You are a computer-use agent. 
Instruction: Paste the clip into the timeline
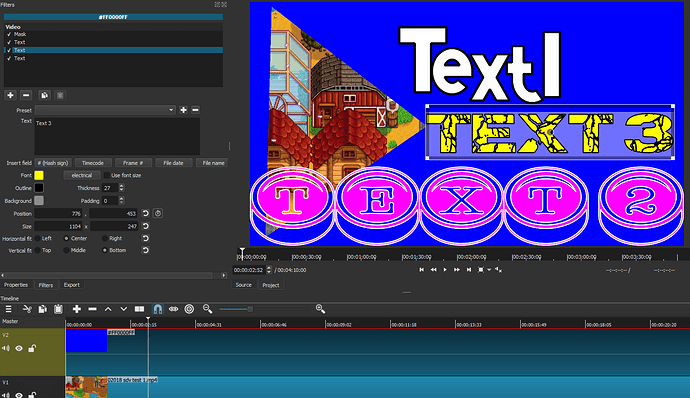coord(58,309)
